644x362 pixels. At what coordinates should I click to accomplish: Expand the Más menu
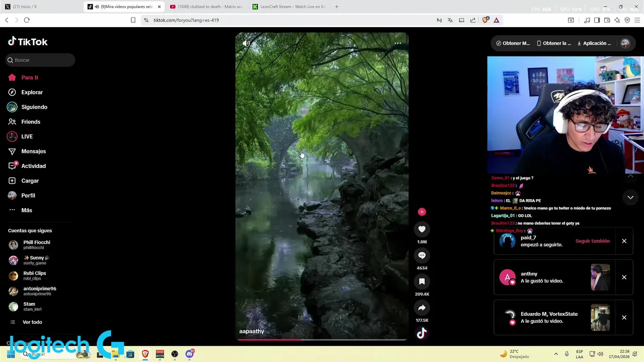tap(20, 210)
